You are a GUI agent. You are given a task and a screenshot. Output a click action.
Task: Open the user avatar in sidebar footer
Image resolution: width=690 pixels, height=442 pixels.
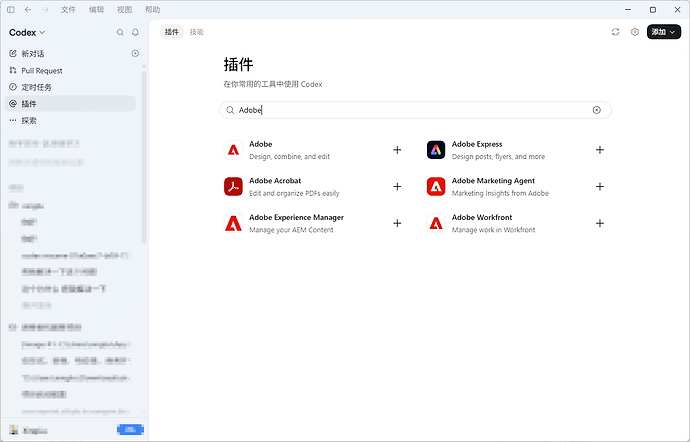pos(14,430)
